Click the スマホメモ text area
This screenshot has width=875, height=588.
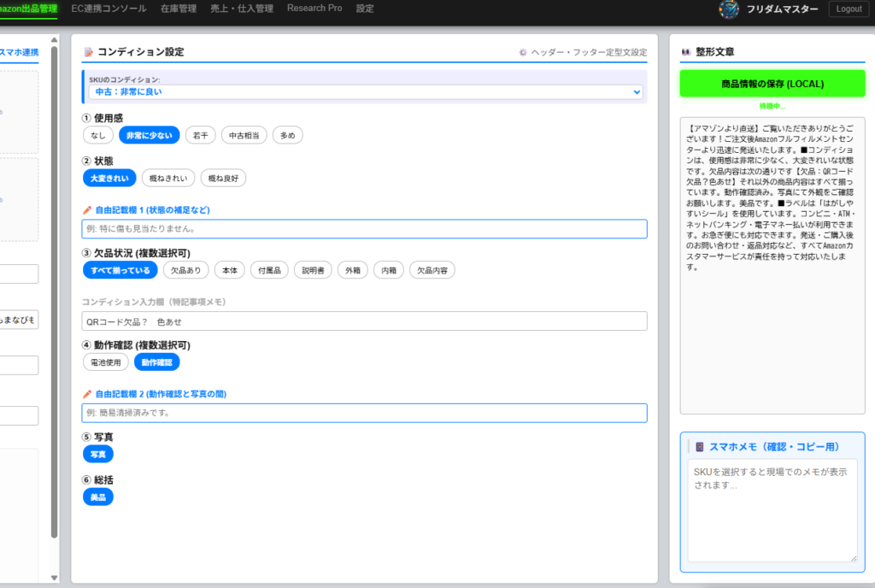[x=772, y=510]
